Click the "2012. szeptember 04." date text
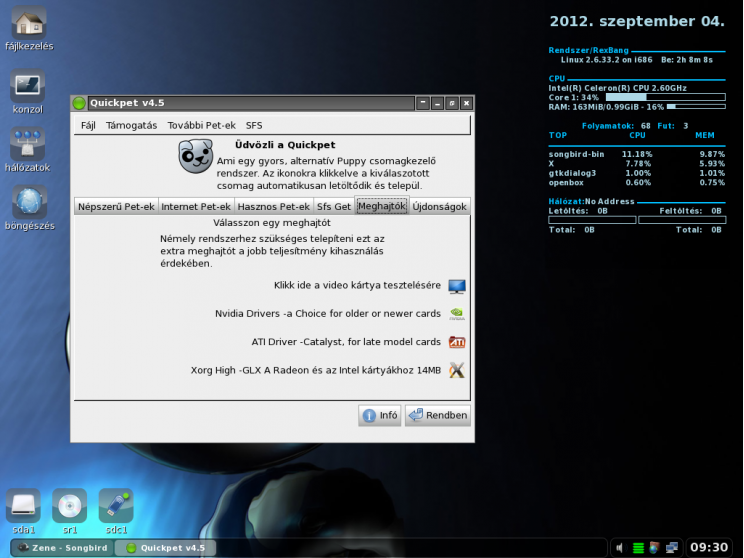The width and height of the screenshot is (744, 558). click(x=637, y=21)
